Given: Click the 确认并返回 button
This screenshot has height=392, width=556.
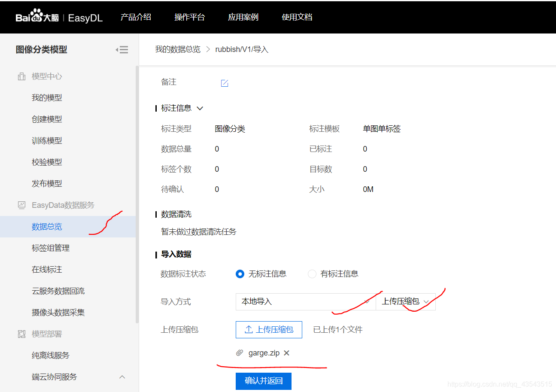Looking at the screenshot, I should point(264,381).
